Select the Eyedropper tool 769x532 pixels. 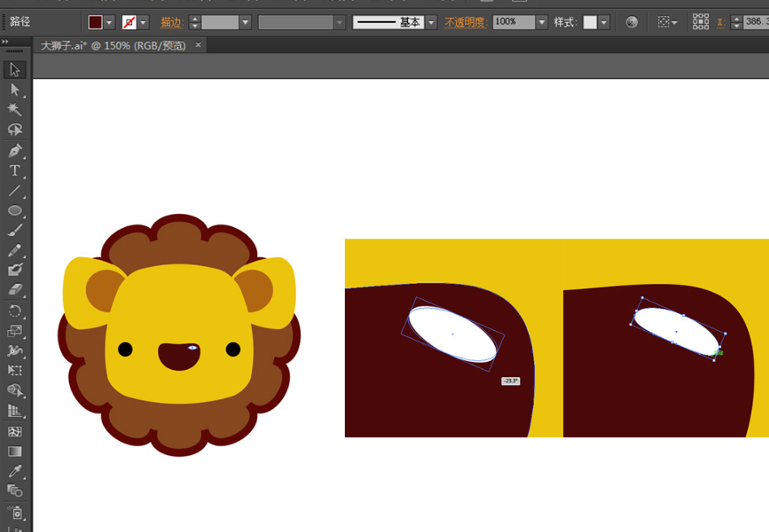[15, 471]
